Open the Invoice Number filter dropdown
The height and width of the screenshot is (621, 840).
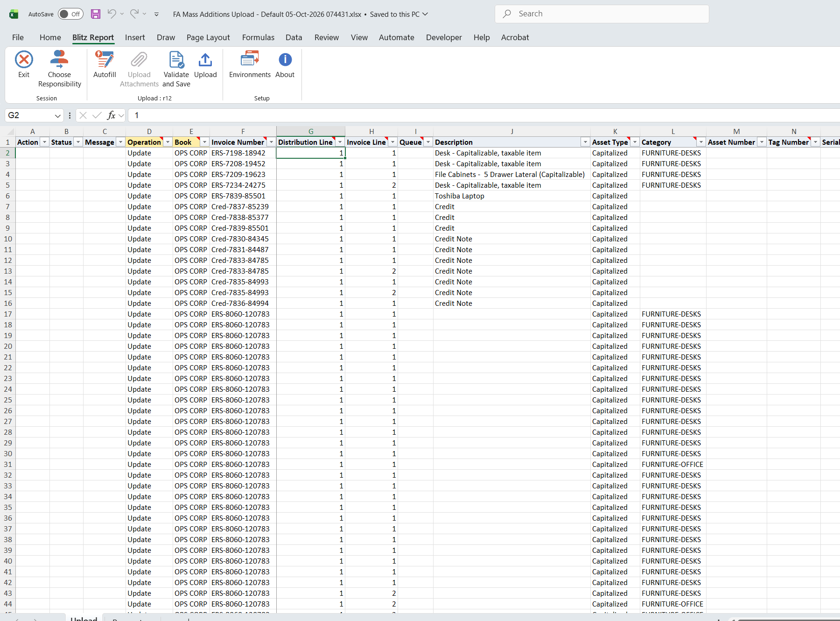pos(271,142)
